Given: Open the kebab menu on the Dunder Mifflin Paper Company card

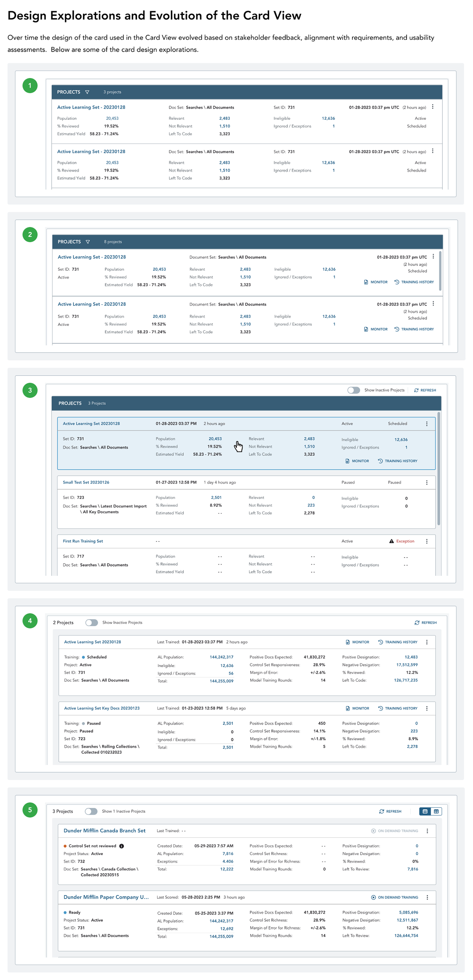Looking at the screenshot, I should 427,897.
